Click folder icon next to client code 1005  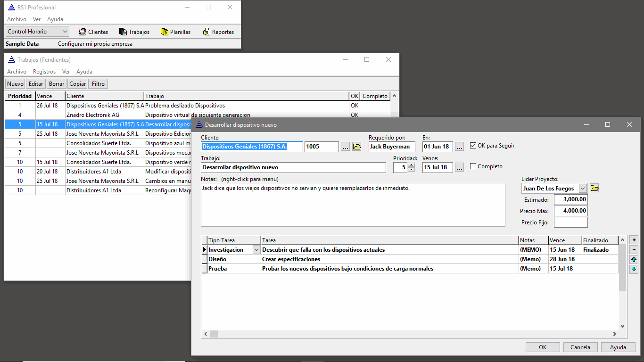357,147
